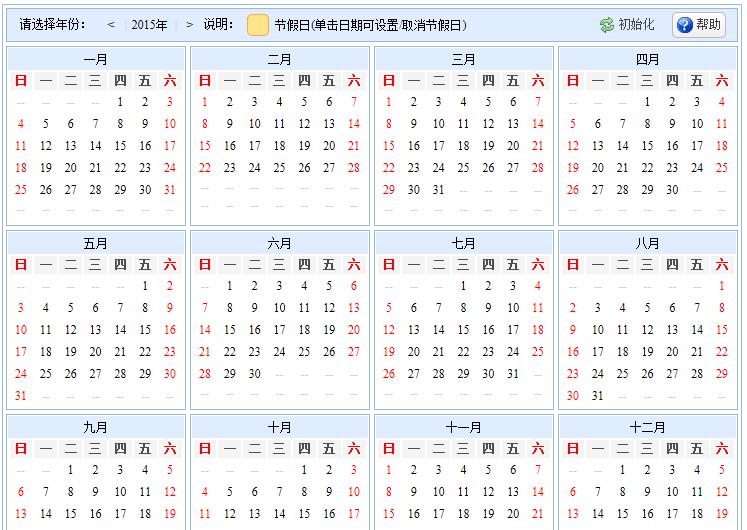This screenshot has height=530, width=747.
Task: Click the 四月 month header
Action: pyautogui.click(x=647, y=60)
